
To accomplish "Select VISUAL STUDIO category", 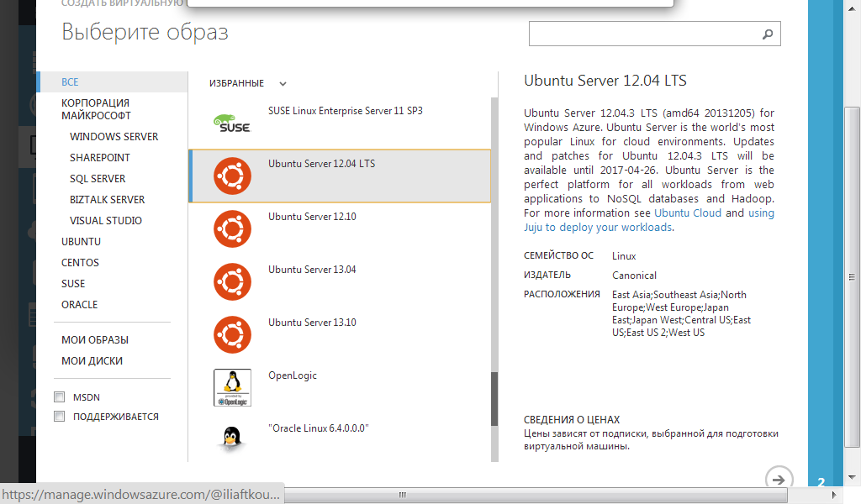I will click(105, 220).
